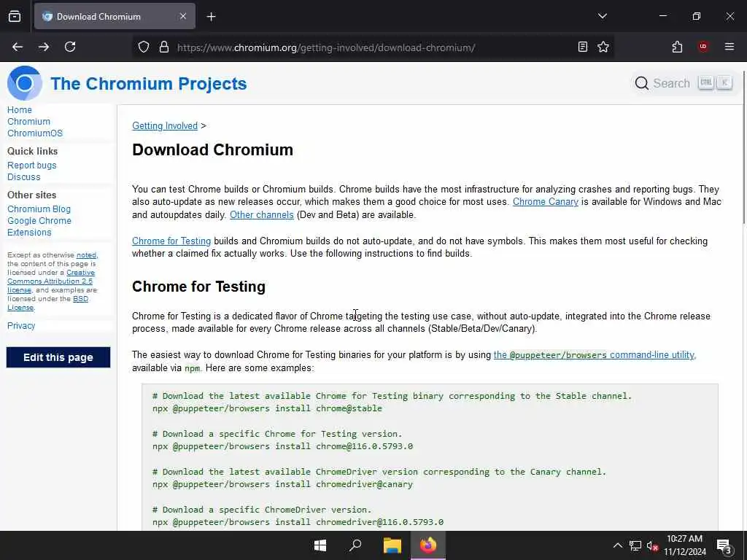The width and height of the screenshot is (747, 560).
Task: Open the Extensions puzzle icon
Action: click(677, 47)
